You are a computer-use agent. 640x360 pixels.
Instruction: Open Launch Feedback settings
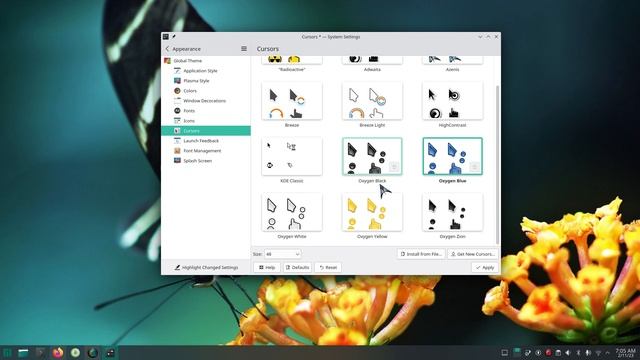pyautogui.click(x=206, y=141)
